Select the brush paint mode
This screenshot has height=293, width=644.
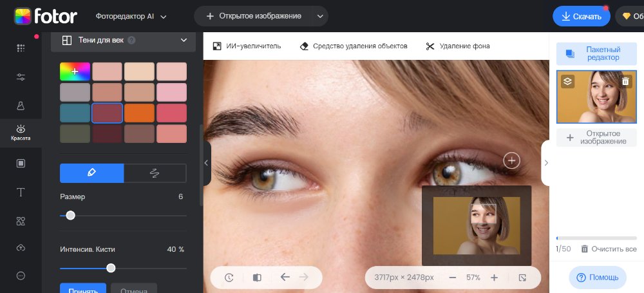[x=92, y=173]
